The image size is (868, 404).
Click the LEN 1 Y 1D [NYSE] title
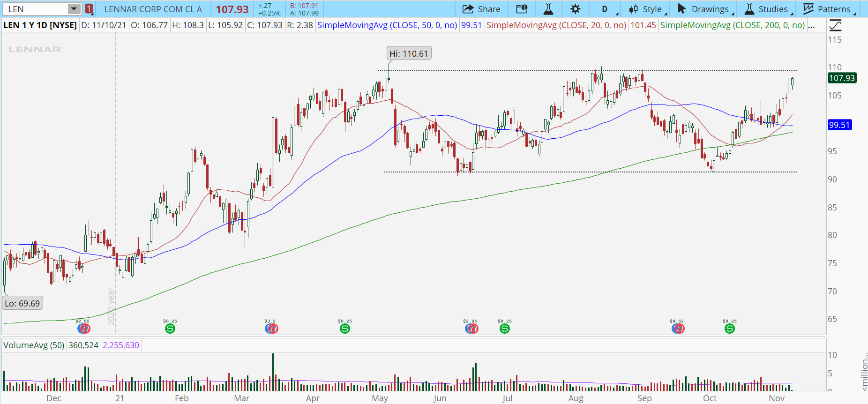tap(40, 25)
